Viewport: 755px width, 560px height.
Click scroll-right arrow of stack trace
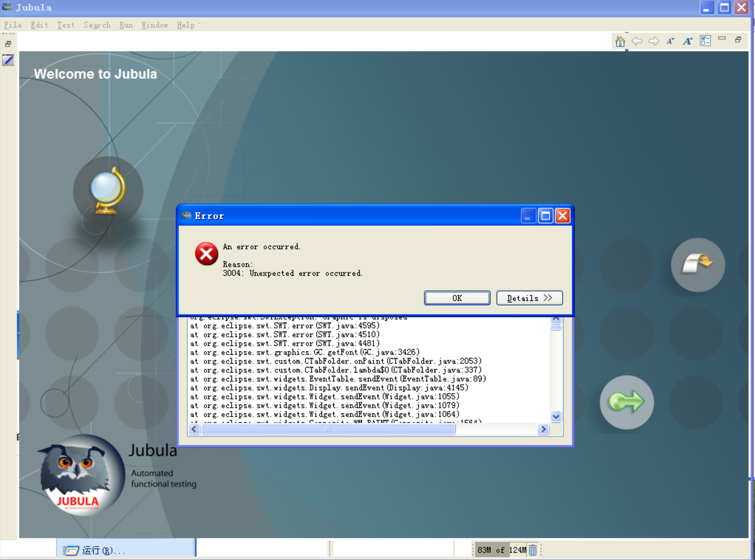coord(543,429)
